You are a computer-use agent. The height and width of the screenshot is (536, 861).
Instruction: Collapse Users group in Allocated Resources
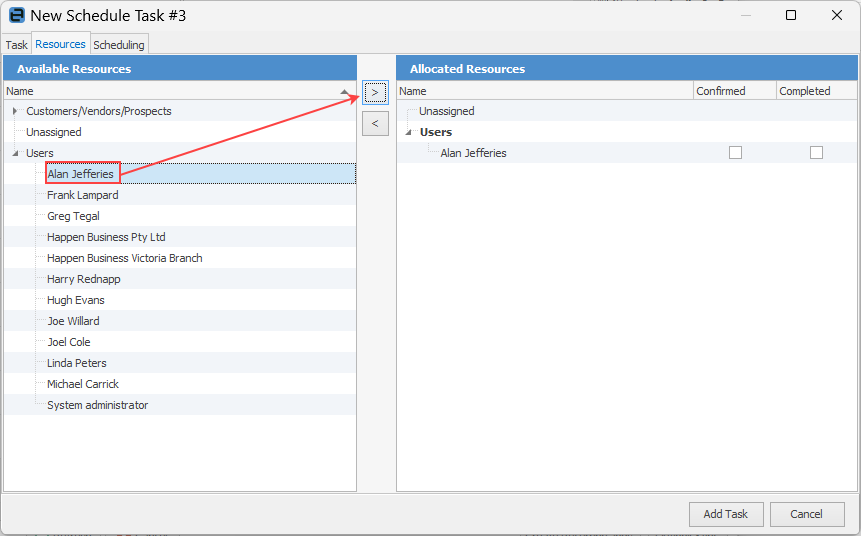click(409, 132)
